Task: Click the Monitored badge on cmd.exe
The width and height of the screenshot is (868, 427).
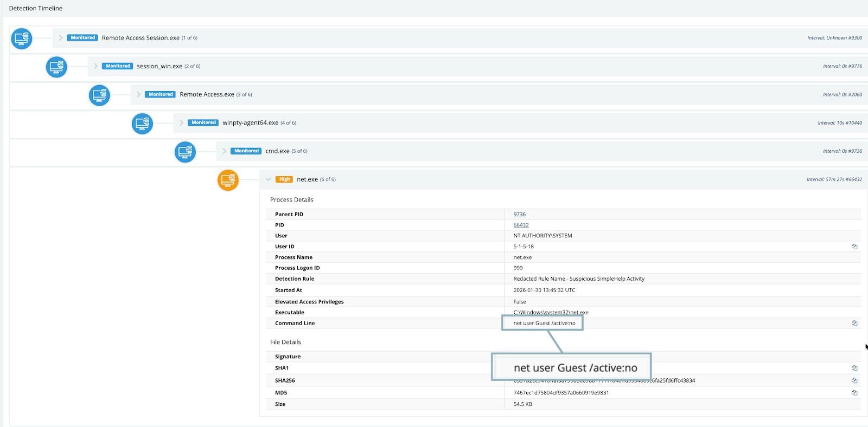Action: 246,151
